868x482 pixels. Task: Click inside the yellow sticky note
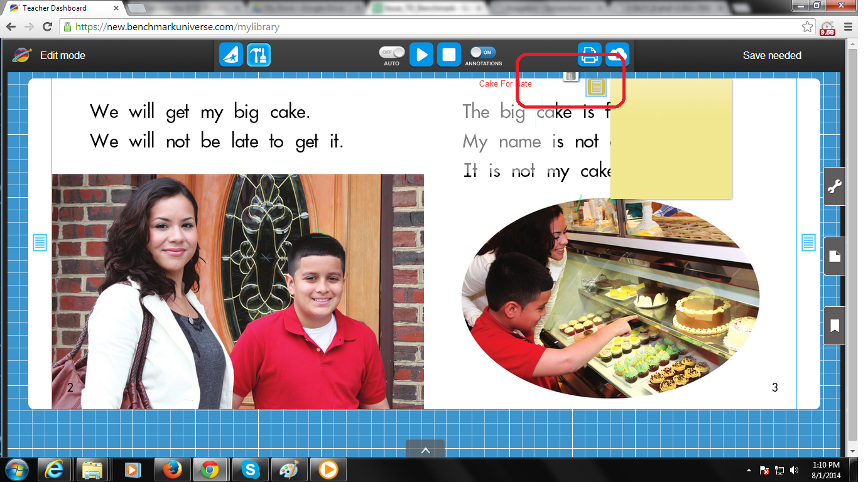671,139
